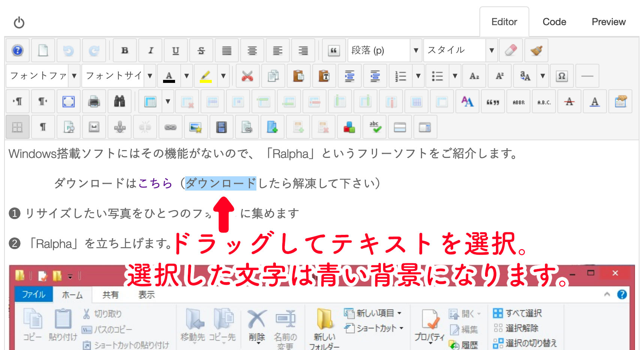644x350 pixels.
Task: Click the こちら download link
Action: point(155,183)
